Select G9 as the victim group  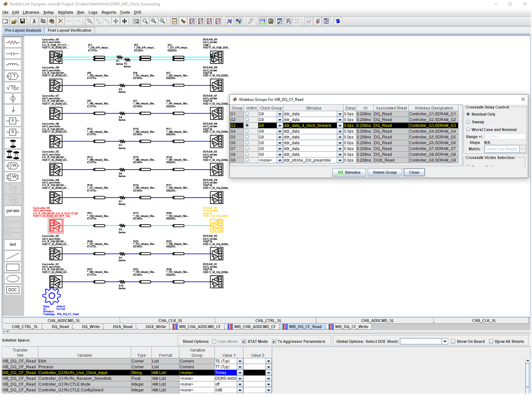tap(247, 160)
